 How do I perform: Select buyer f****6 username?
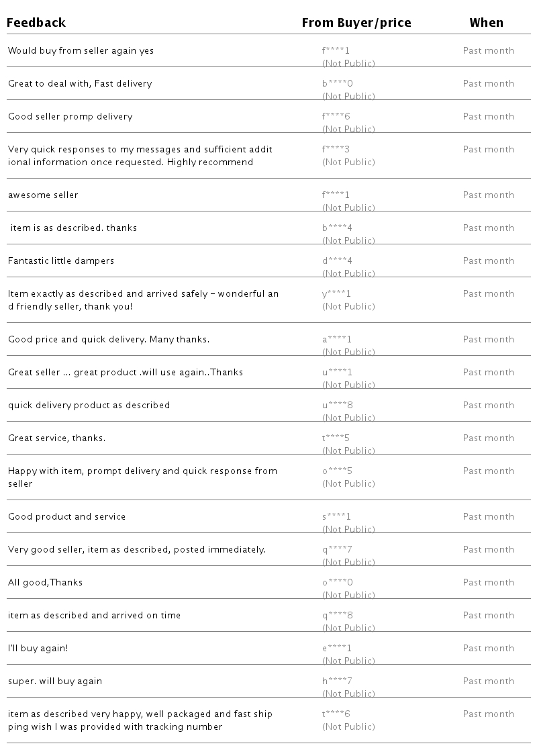[x=336, y=117]
